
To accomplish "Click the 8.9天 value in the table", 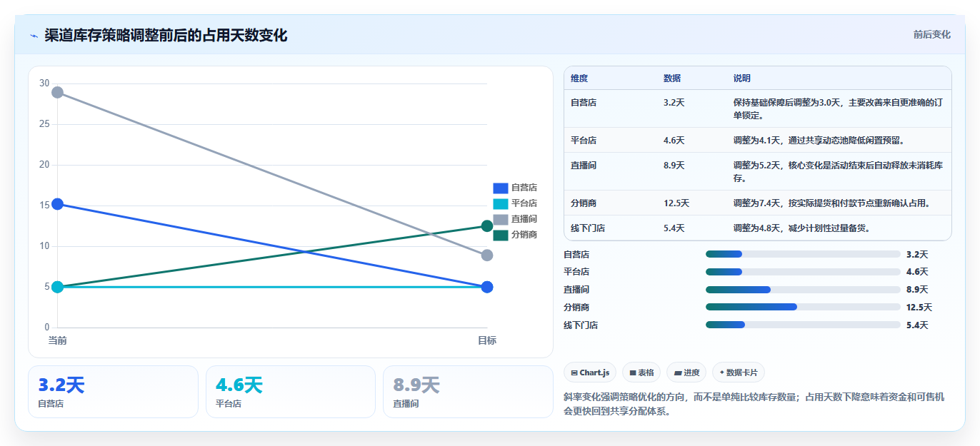I will (674, 166).
